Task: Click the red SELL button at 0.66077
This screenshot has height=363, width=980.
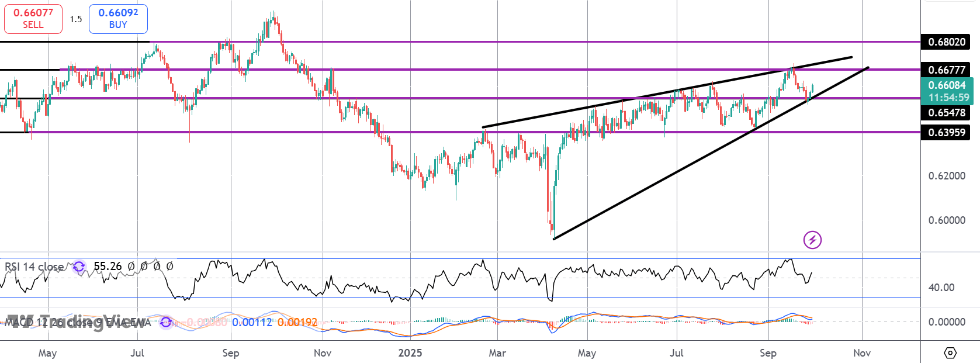Action: coord(33,19)
